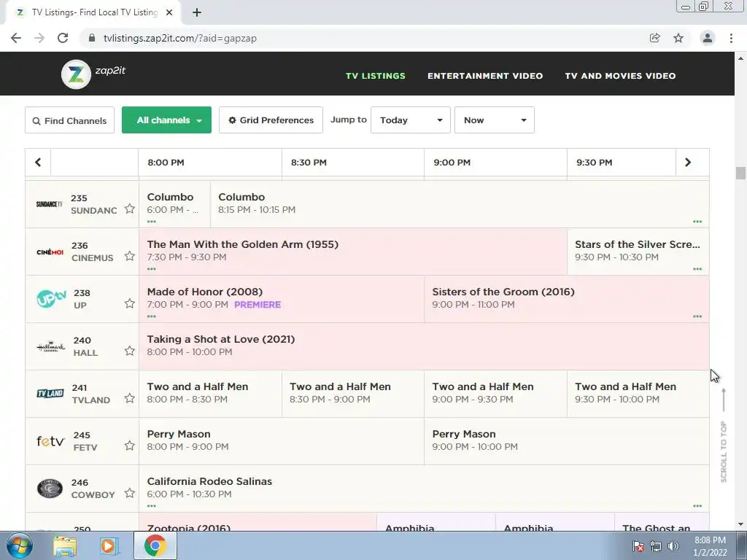
Task: Click the Cowboy Channel logo
Action: click(x=50, y=489)
